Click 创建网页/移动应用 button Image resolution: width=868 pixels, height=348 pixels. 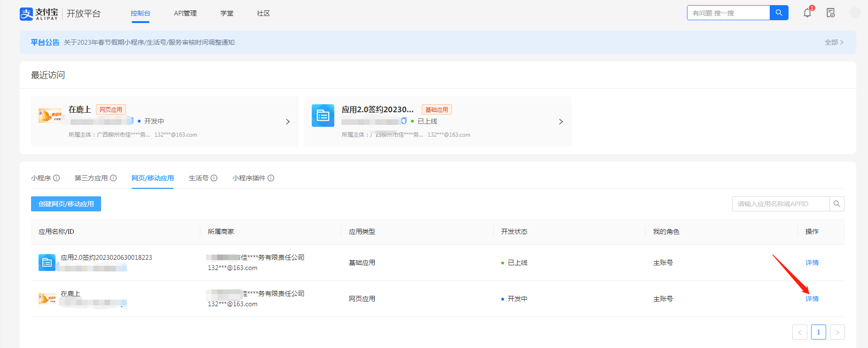pos(66,204)
